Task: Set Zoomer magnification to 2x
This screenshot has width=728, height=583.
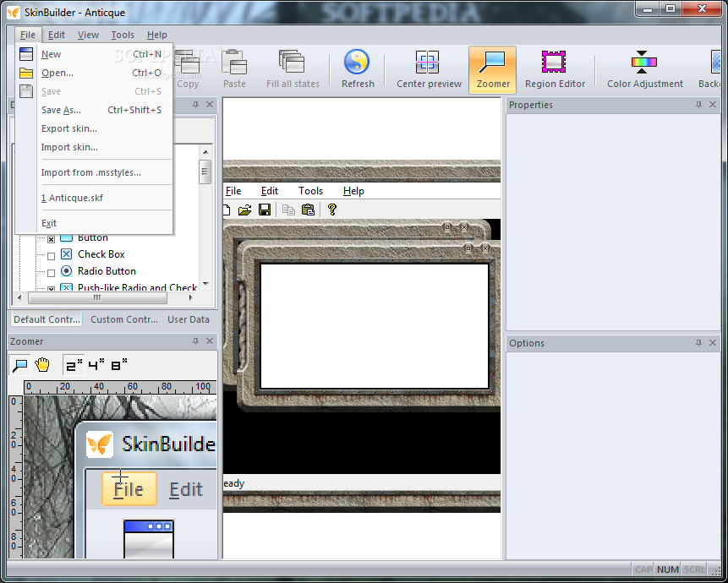Action: pyautogui.click(x=74, y=366)
